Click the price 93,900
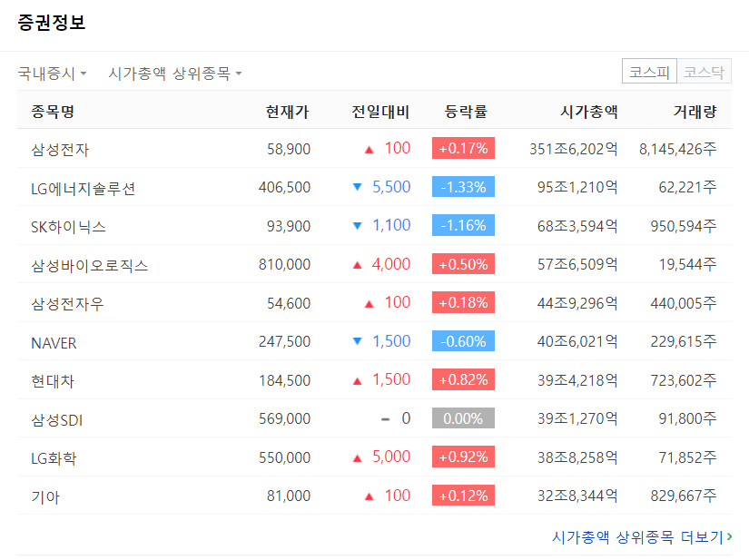This screenshot has width=749, height=560. point(289,226)
